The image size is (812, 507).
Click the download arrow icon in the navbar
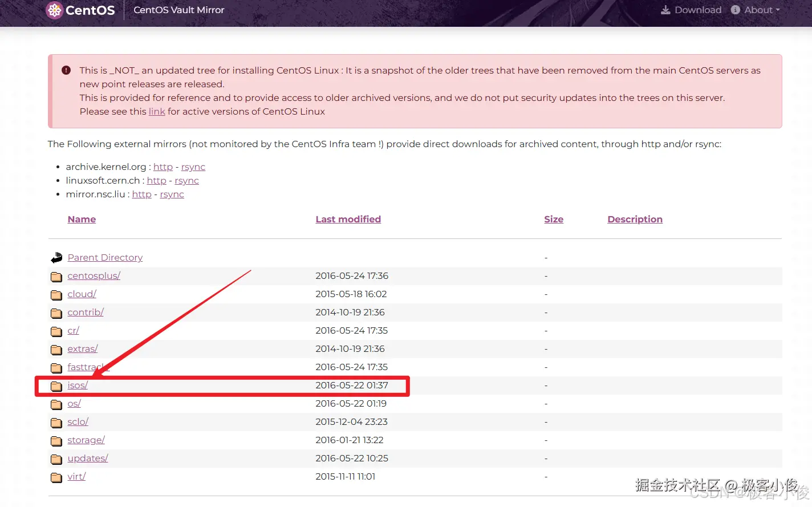click(x=665, y=10)
